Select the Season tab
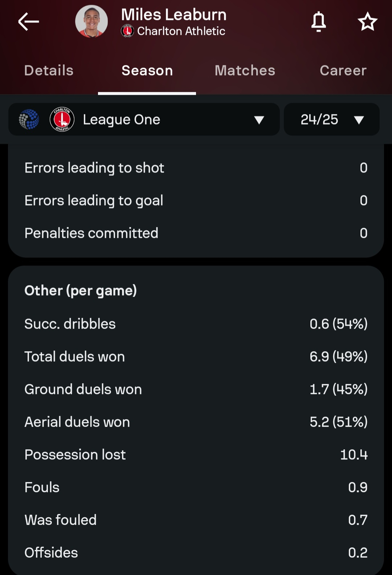This screenshot has height=575, width=392. click(x=147, y=70)
